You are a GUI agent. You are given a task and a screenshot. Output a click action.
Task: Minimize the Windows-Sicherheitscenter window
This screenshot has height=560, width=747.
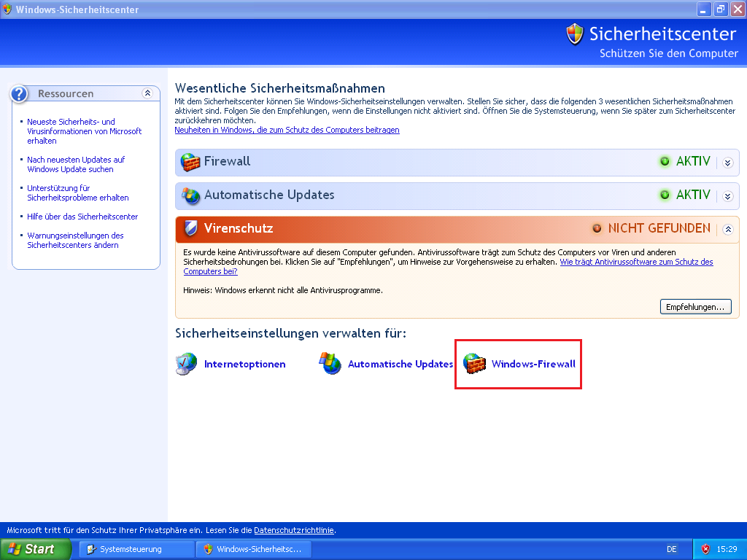point(703,9)
